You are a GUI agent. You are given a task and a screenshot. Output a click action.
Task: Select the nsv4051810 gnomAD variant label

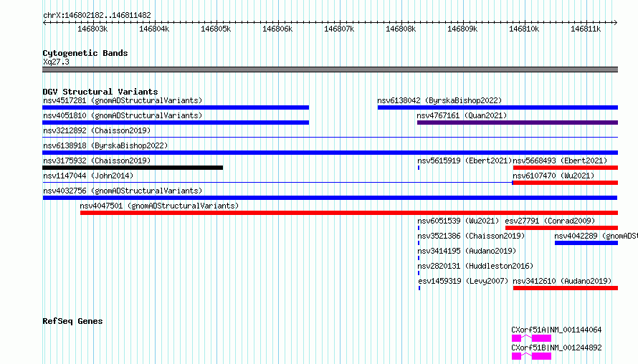click(x=123, y=115)
